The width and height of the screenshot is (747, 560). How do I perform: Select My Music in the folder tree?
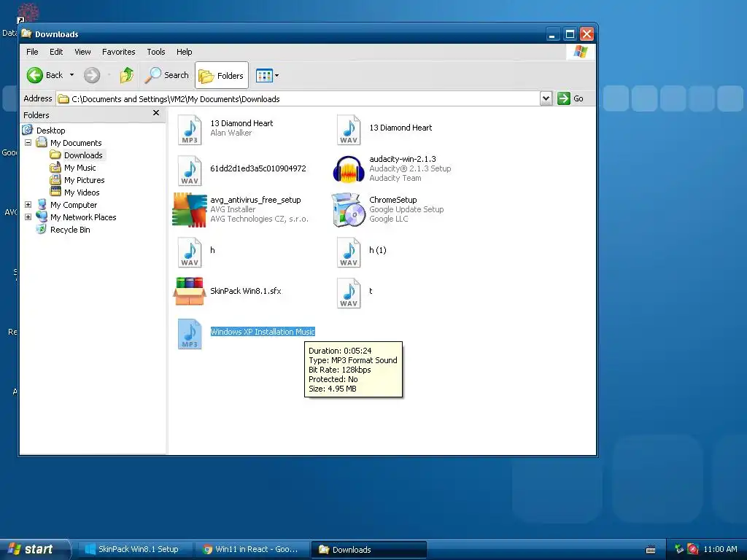coord(80,168)
